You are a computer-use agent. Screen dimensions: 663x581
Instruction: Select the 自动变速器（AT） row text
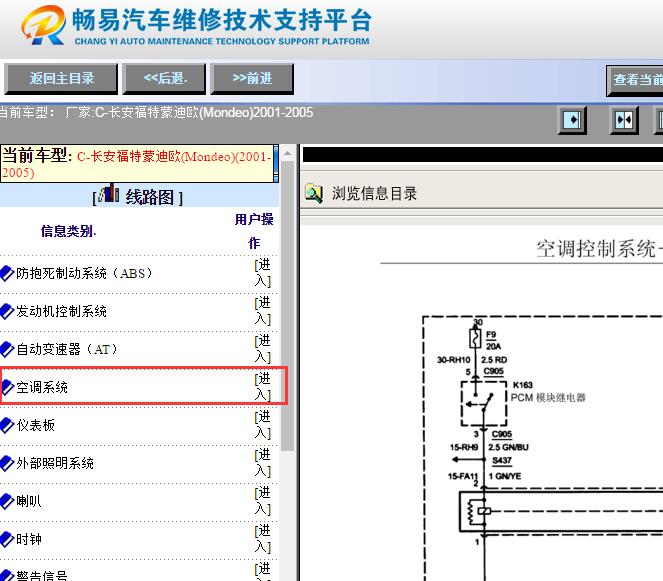[x=67, y=349]
